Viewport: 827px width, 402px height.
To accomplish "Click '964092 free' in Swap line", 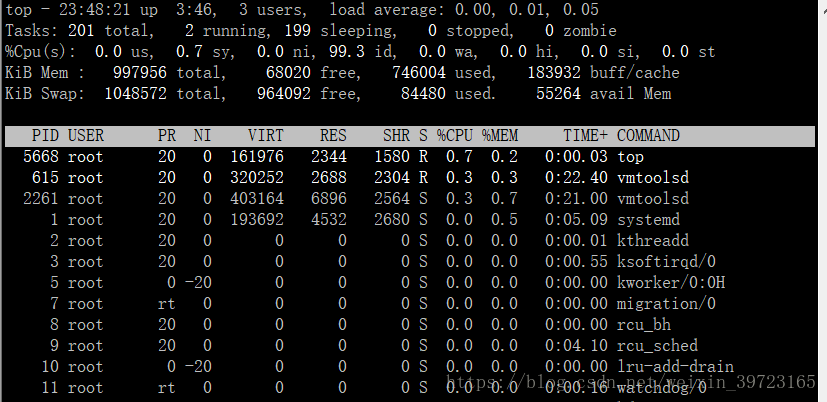I will tap(309, 94).
